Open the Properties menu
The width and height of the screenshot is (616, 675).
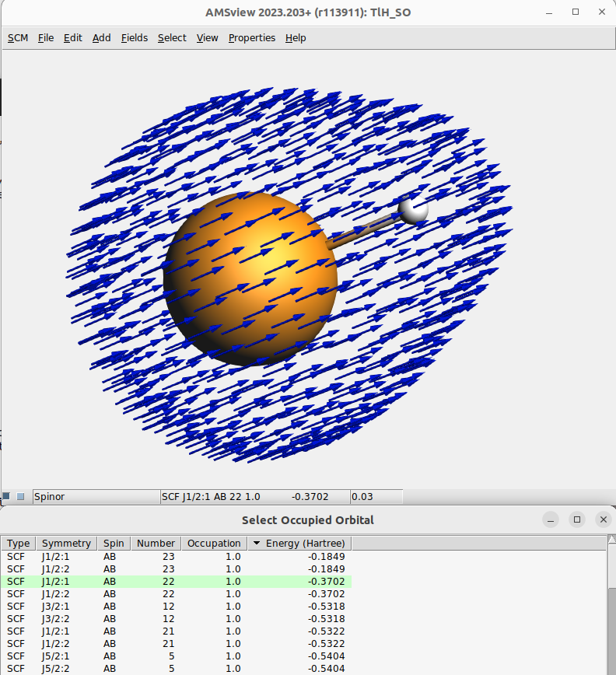pyautogui.click(x=251, y=37)
